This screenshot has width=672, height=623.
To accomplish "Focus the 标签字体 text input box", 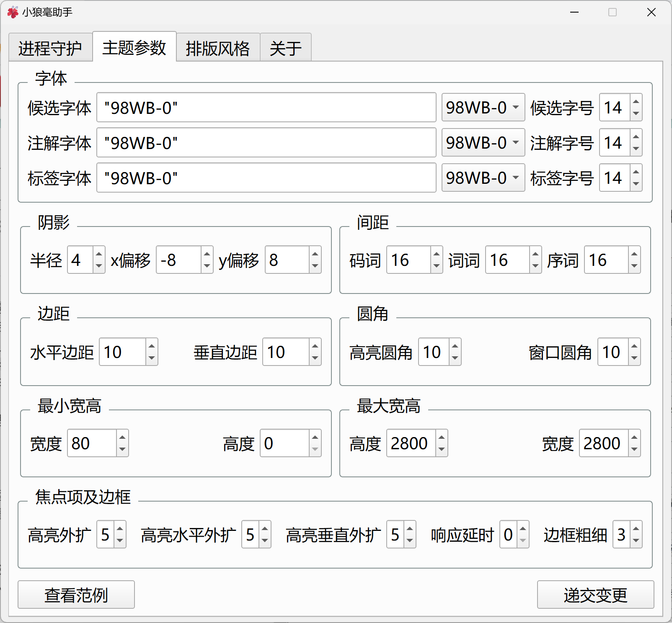I will [x=266, y=178].
